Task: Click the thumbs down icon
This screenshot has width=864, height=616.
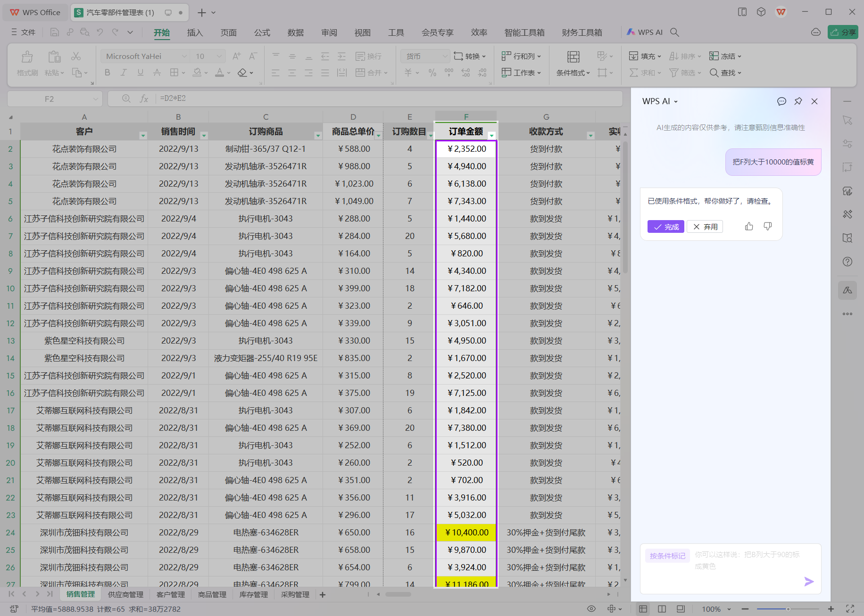Action: coord(768,227)
